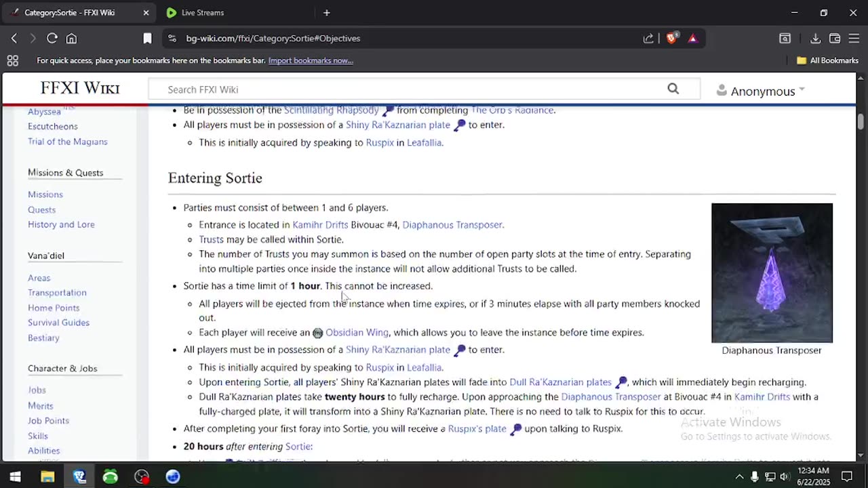Screen dimensions: 868x488
Task: Open the OBS recording app on taskbar
Action: [142, 476]
